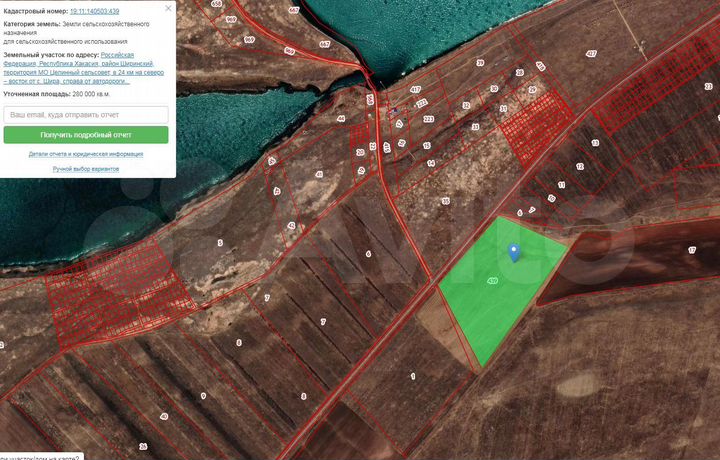Select parcel labeled 43 on the map
The width and height of the screenshot is (720, 460).
pos(277,191)
